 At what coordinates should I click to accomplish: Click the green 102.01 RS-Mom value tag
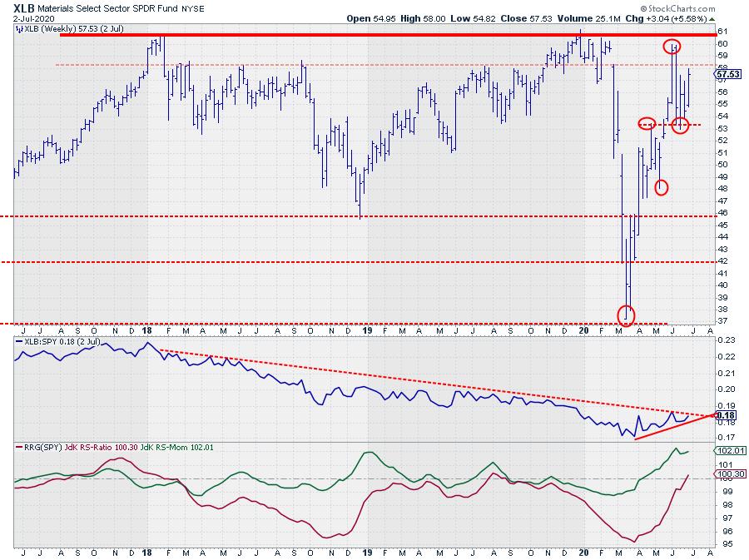(725, 450)
